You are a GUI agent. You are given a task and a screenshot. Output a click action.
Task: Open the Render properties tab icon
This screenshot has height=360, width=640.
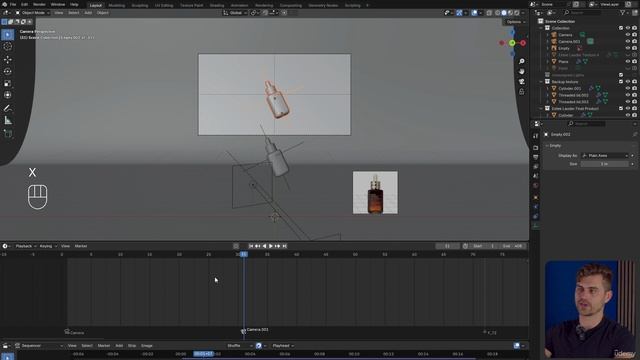(536, 147)
